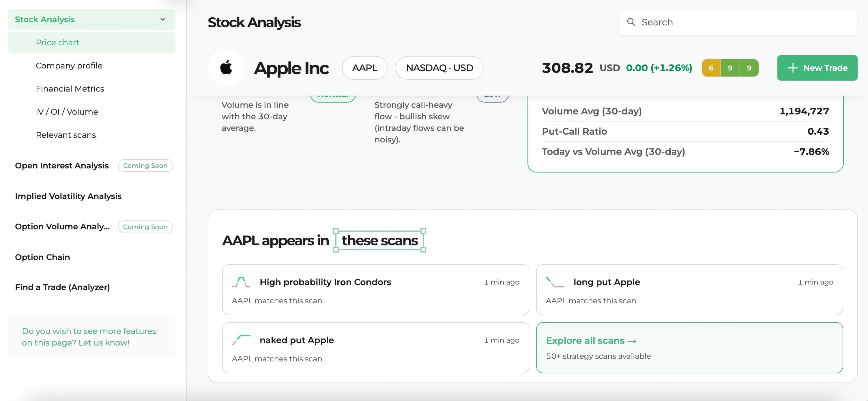
Task: Click the -7.86% volume change value
Action: pos(811,152)
